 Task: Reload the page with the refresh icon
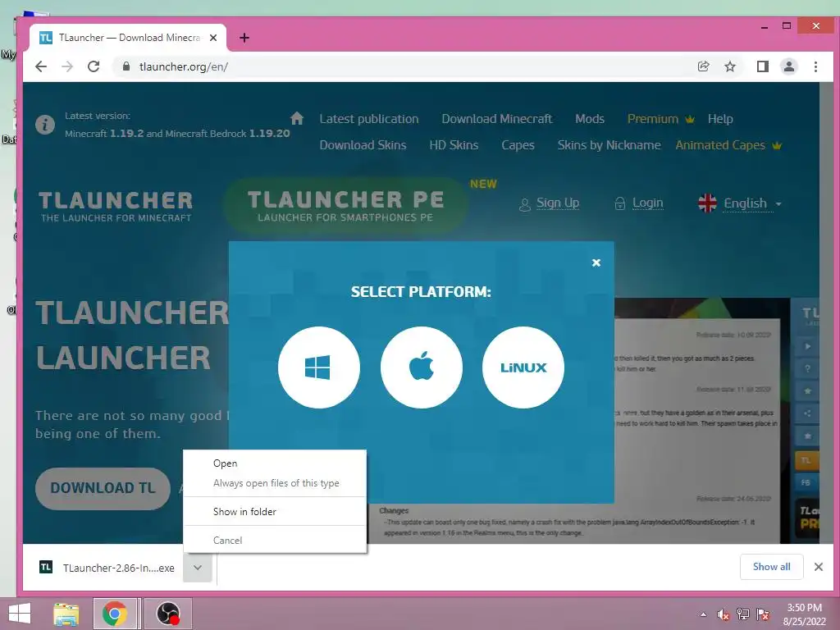(94, 66)
